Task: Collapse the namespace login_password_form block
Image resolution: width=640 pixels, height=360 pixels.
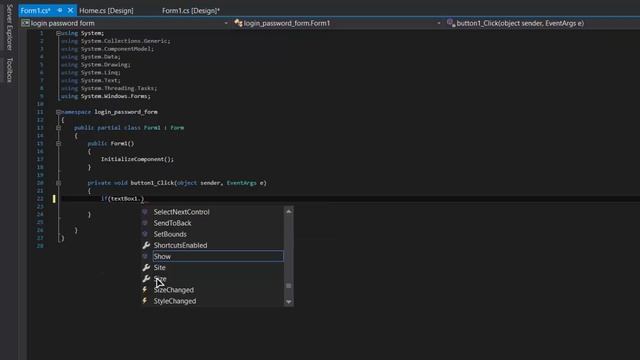Action: pyautogui.click(x=58, y=112)
